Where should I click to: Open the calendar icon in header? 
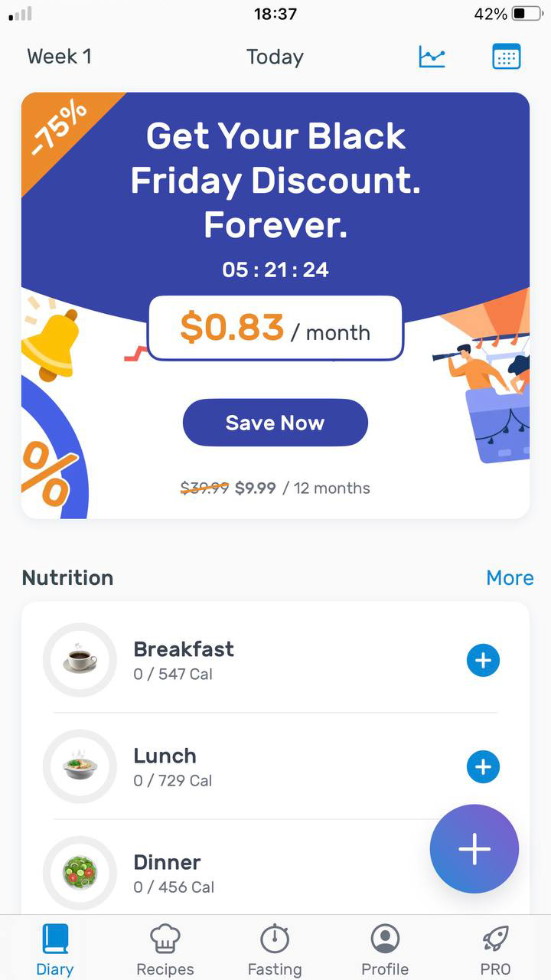506,57
